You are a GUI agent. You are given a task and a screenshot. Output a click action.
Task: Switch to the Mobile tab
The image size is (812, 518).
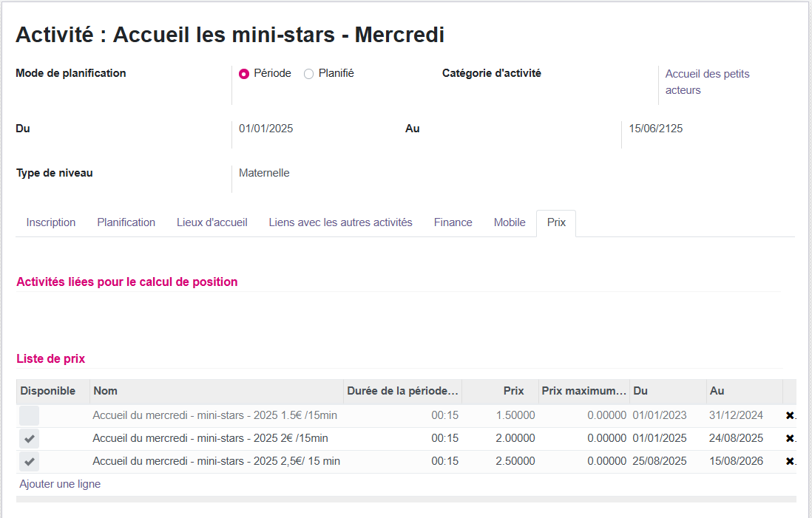point(509,222)
